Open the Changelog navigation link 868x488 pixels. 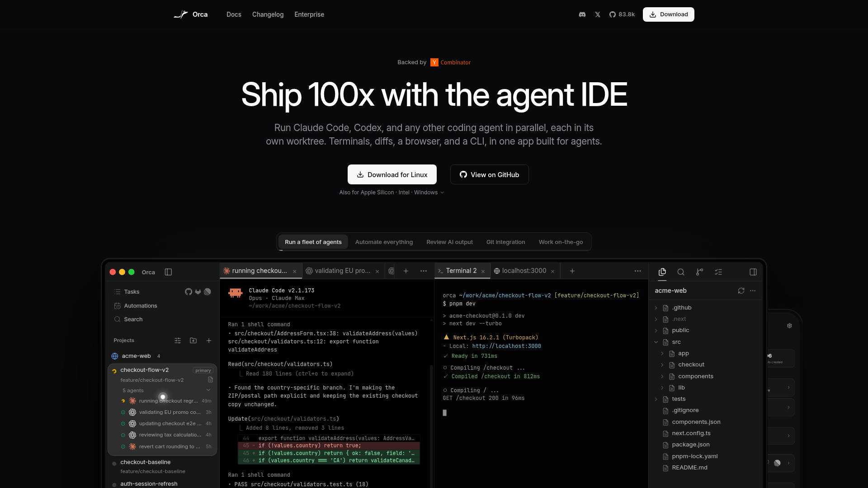tap(268, 14)
